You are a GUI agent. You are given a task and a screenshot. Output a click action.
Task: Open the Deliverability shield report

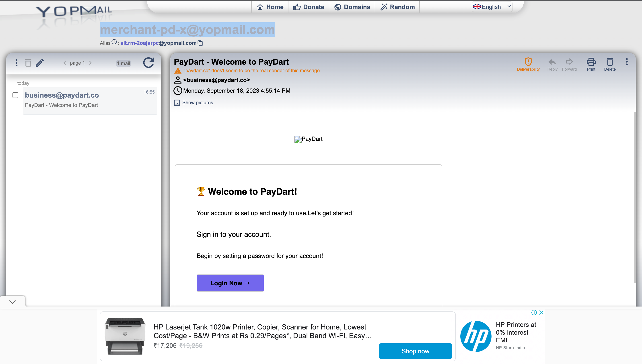(x=528, y=64)
